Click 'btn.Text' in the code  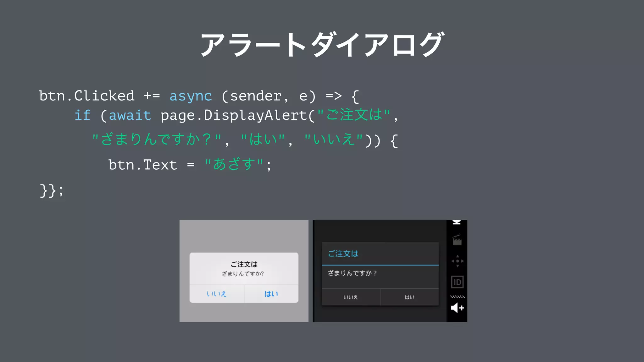click(x=143, y=165)
